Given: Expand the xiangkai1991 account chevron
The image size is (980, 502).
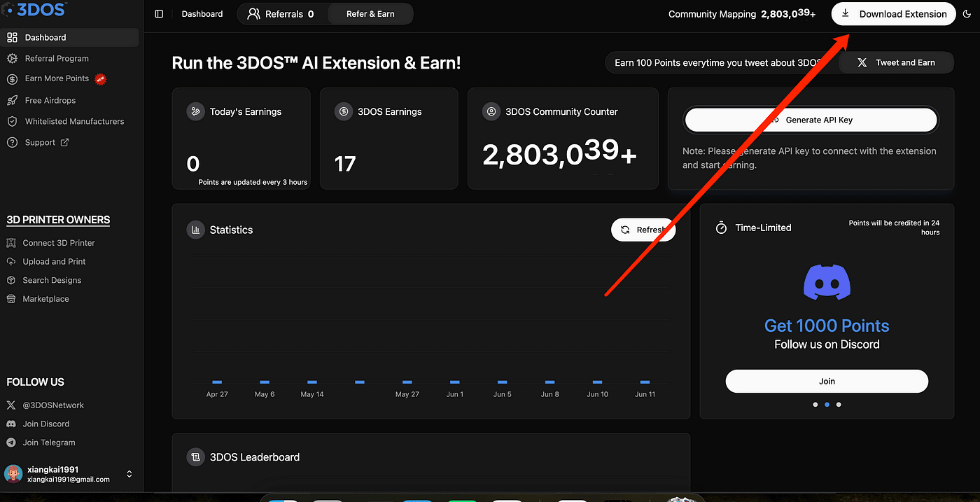Looking at the screenshot, I should 129,473.
